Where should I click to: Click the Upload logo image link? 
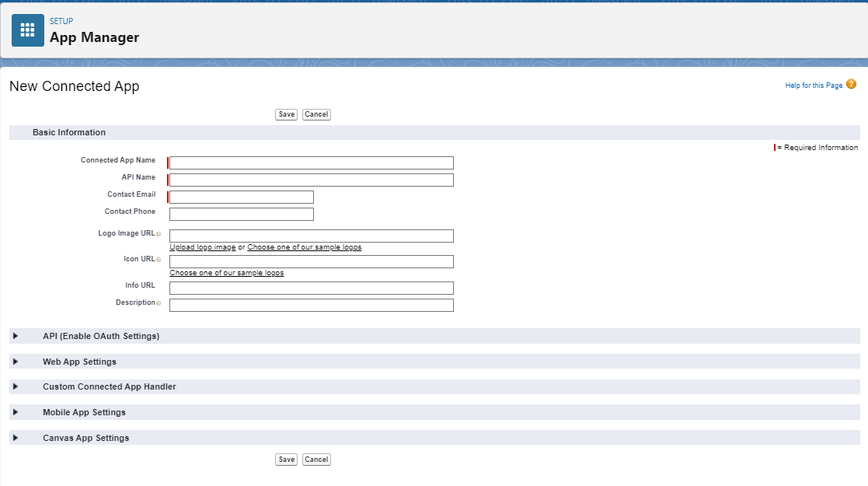203,247
